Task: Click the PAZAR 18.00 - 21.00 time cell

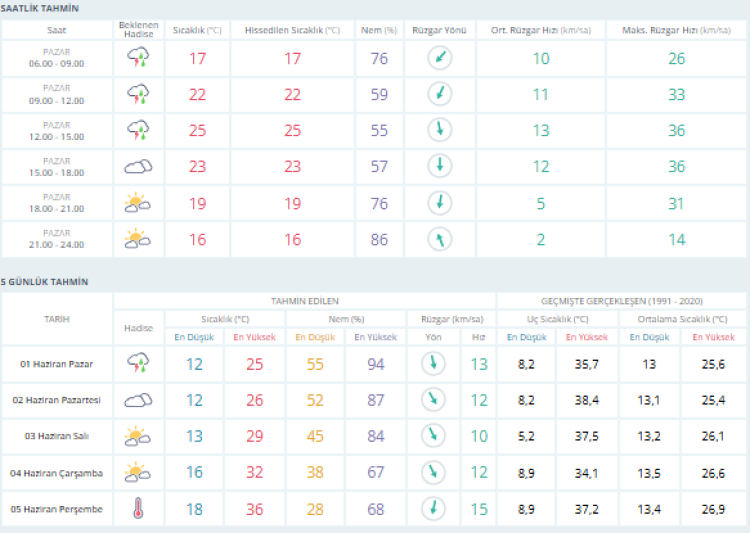Action: [57, 203]
